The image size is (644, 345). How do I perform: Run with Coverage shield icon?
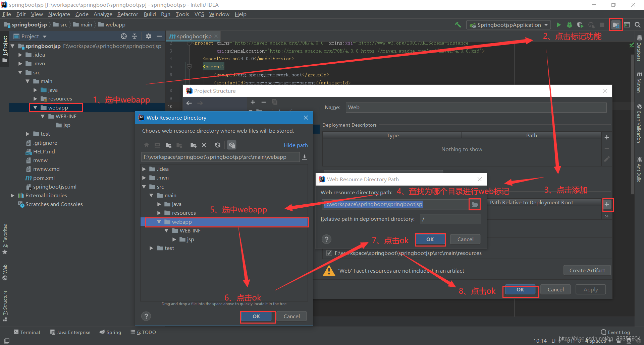(x=580, y=25)
